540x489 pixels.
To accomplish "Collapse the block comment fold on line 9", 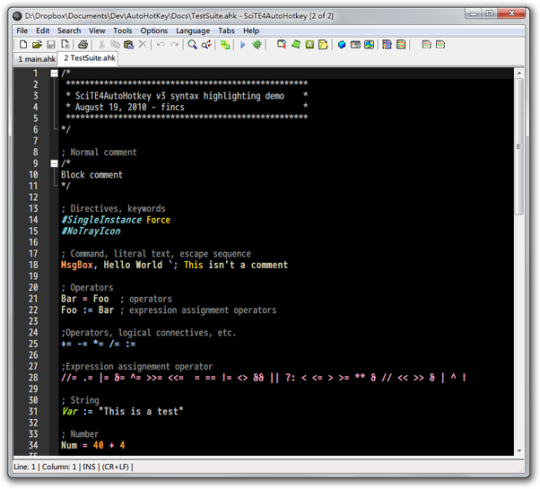I will coord(54,163).
